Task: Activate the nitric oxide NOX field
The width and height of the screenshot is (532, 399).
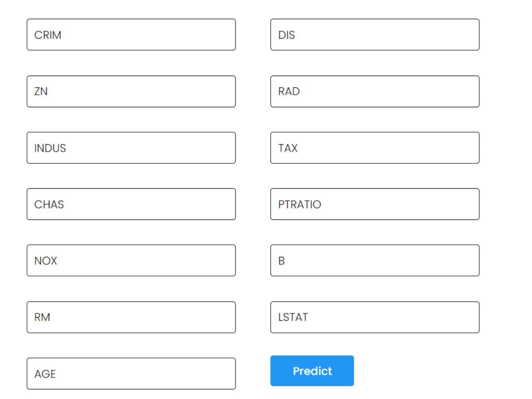Action: [x=131, y=261]
